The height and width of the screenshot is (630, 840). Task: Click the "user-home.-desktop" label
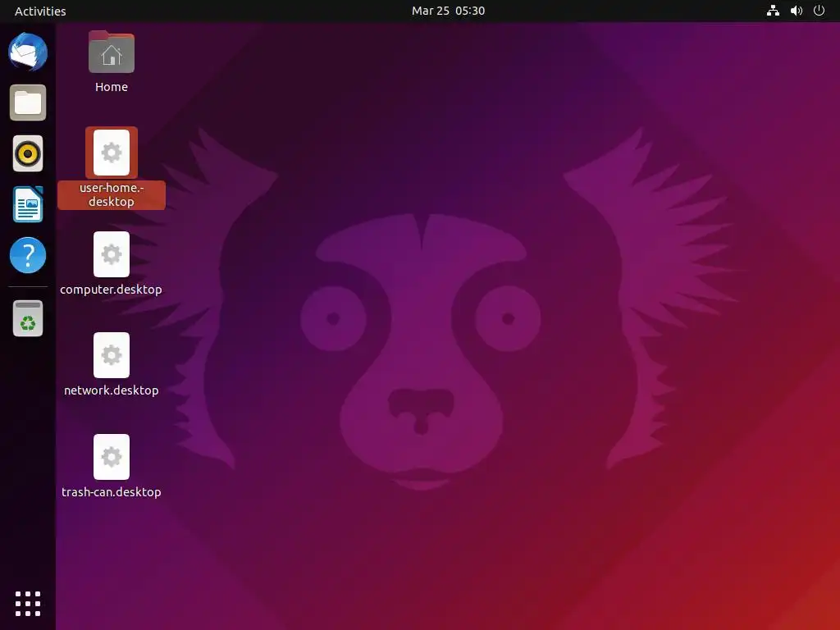point(112,195)
